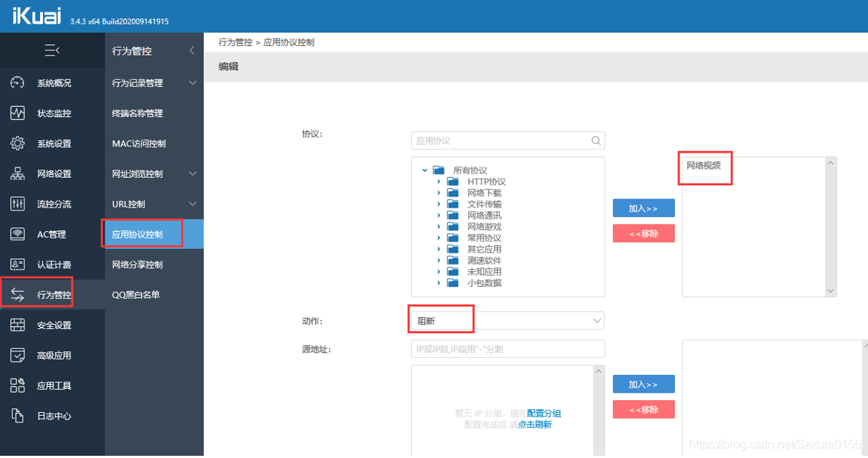Click the HTTP协议 folder icon
Viewport: 868px width, 458px height.
pyautogui.click(x=453, y=182)
